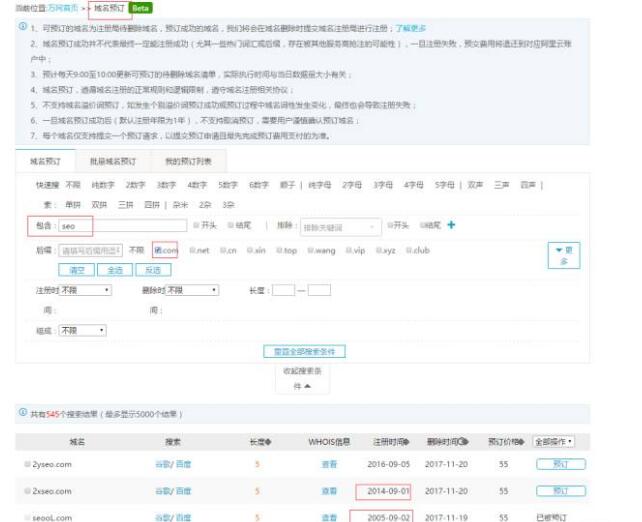Select the 双拼 quick filter
This screenshot has width=642, height=522.
pyautogui.click(x=99, y=205)
